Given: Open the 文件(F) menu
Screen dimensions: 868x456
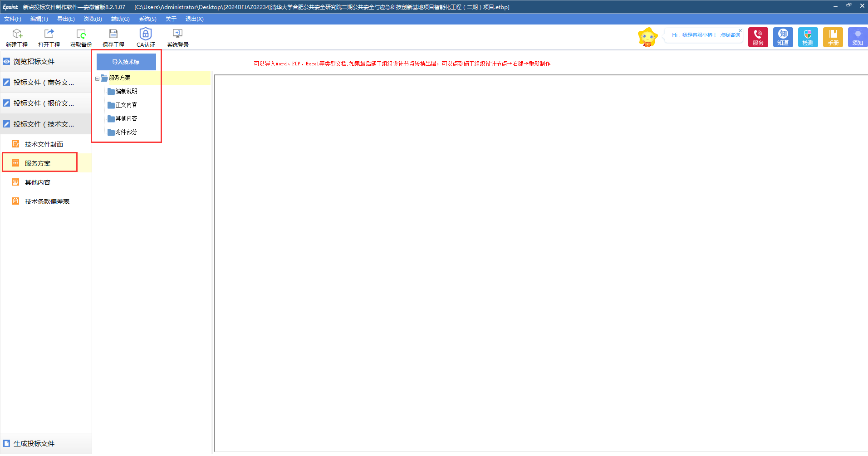Looking at the screenshot, I should point(13,19).
